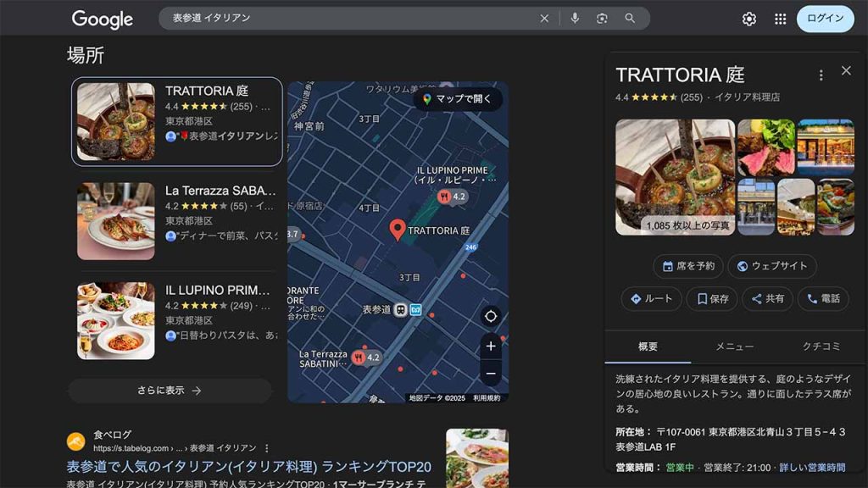Click 表参道 station icon on map
The width and height of the screenshot is (868, 488).
pyautogui.click(x=400, y=310)
